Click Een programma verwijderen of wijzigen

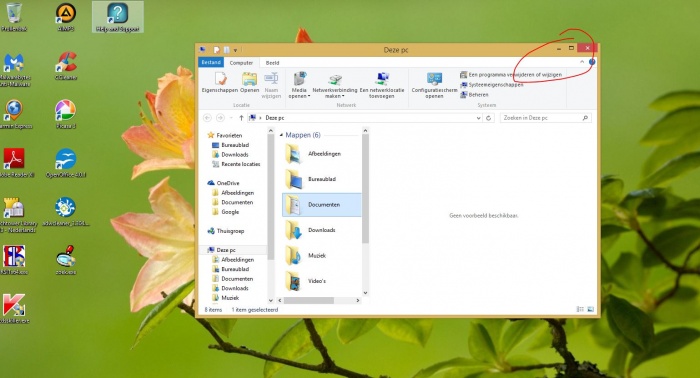point(511,75)
